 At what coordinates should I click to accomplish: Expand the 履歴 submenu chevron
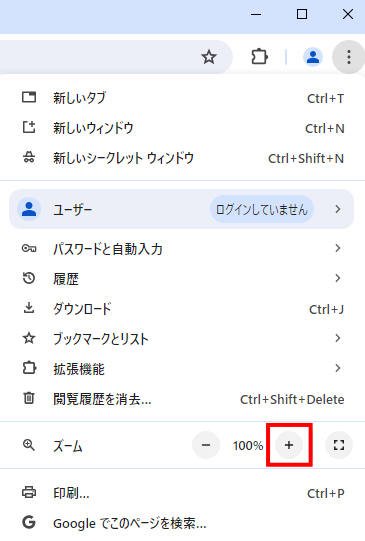coord(338,278)
